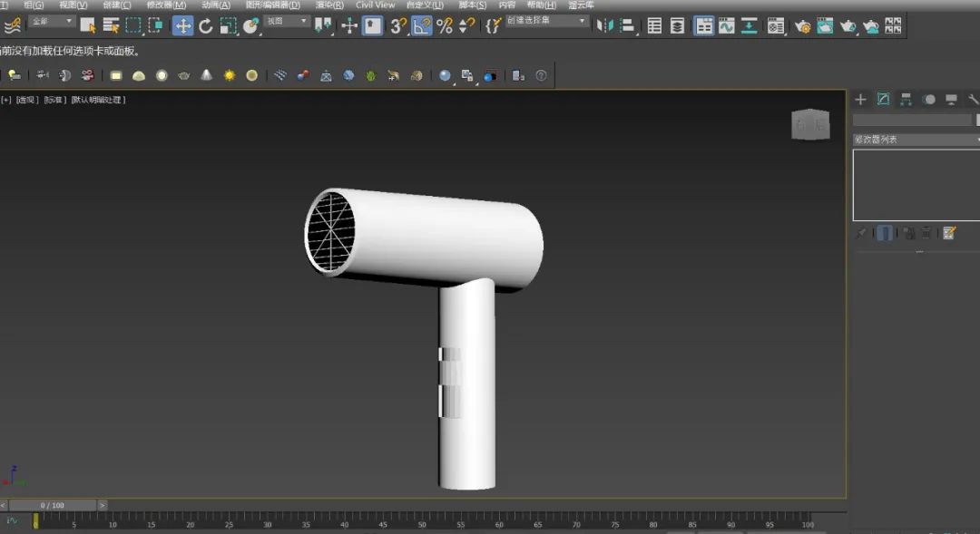Image resolution: width=980 pixels, height=534 pixels.
Task: Click the Render in Cloud teapot icon
Action: (x=870, y=25)
